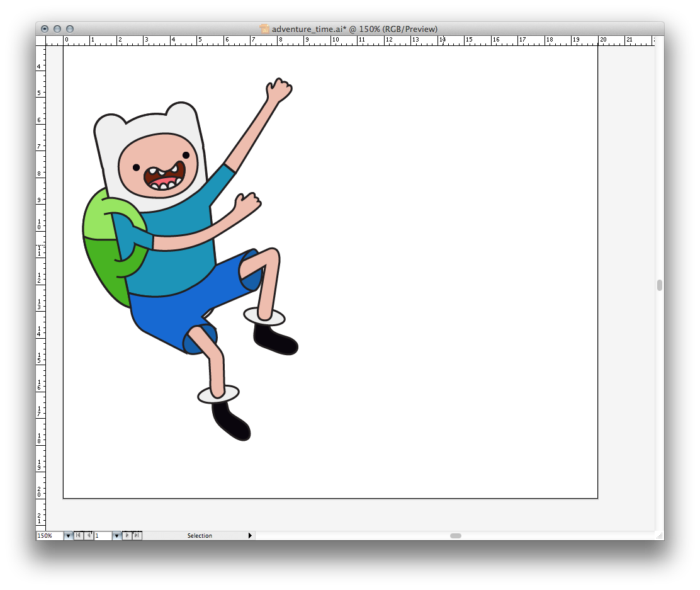Click the horizontal scrollbar thumb
The width and height of the screenshot is (700, 590).
[455, 536]
